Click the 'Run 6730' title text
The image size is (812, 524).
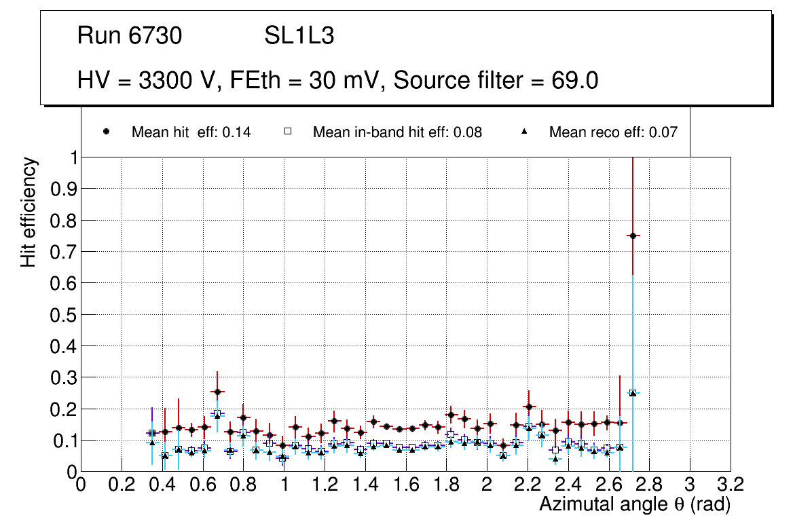[x=130, y=36]
